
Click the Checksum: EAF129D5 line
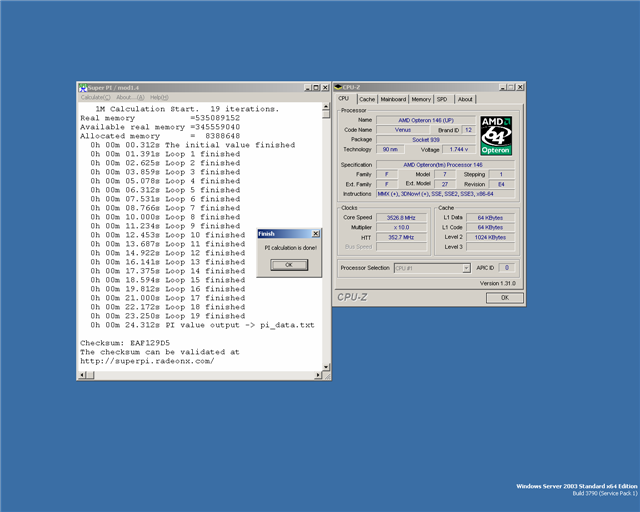(125, 343)
